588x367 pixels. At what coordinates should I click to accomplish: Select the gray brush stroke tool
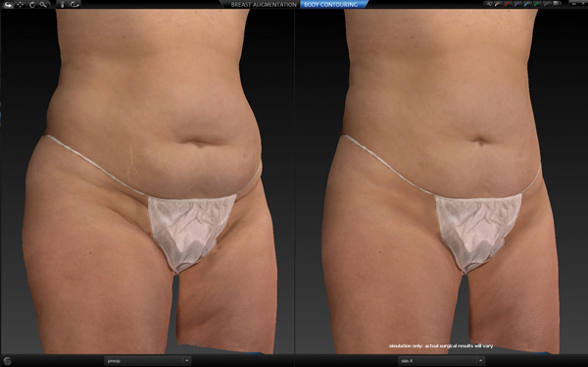click(547, 4)
